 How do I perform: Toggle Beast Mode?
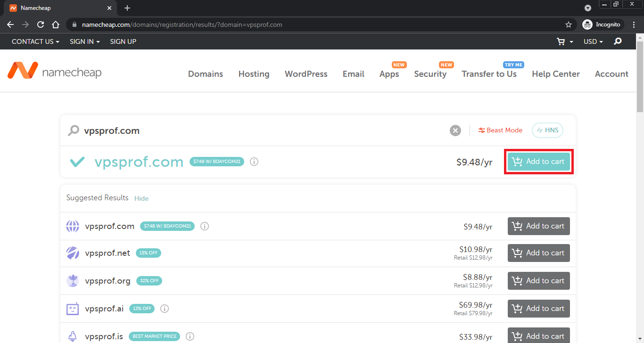click(500, 131)
